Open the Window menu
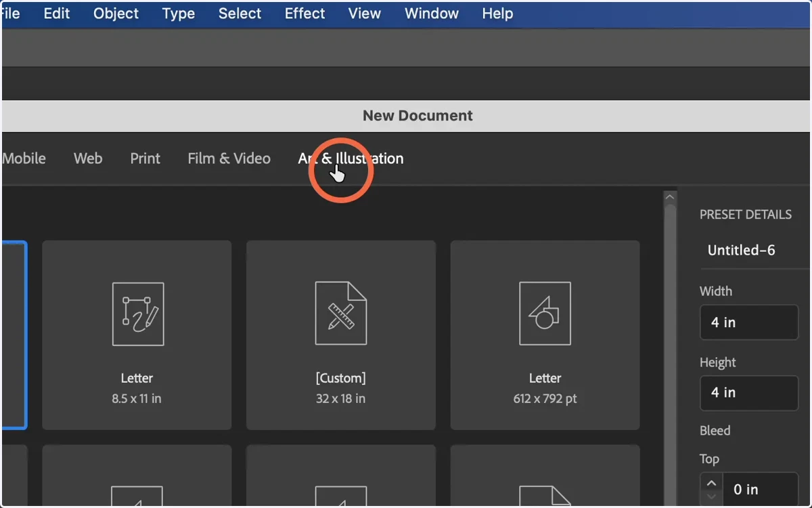 point(432,14)
